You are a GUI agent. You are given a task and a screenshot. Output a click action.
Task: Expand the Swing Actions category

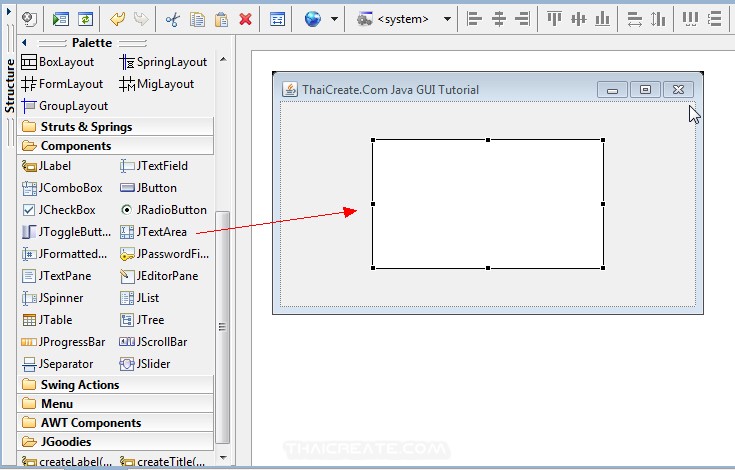point(115,385)
